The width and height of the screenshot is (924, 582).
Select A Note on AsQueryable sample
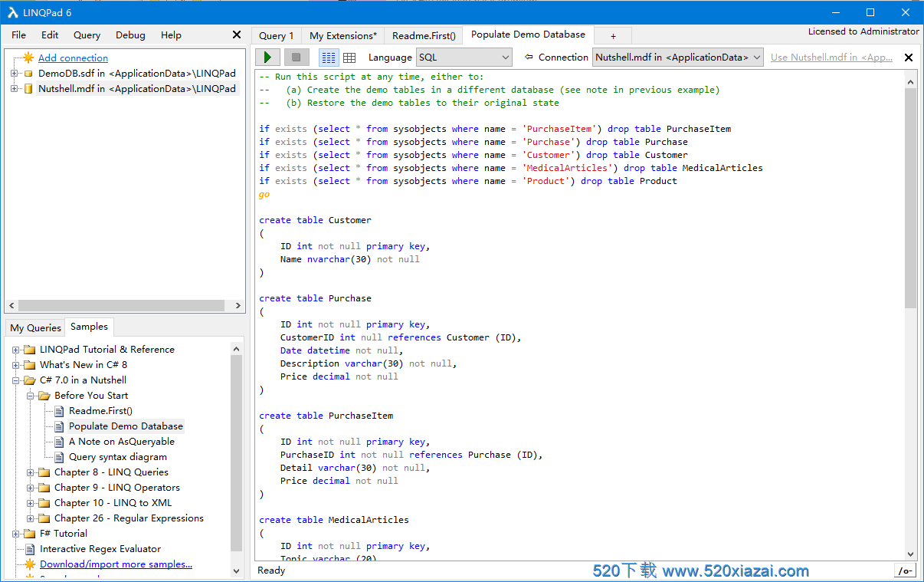[122, 442]
